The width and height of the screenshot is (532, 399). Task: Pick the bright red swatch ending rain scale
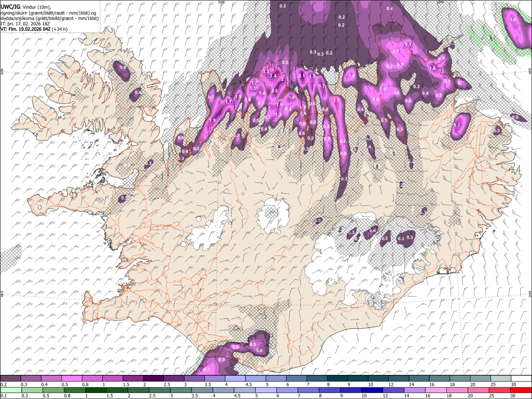coord(521,390)
